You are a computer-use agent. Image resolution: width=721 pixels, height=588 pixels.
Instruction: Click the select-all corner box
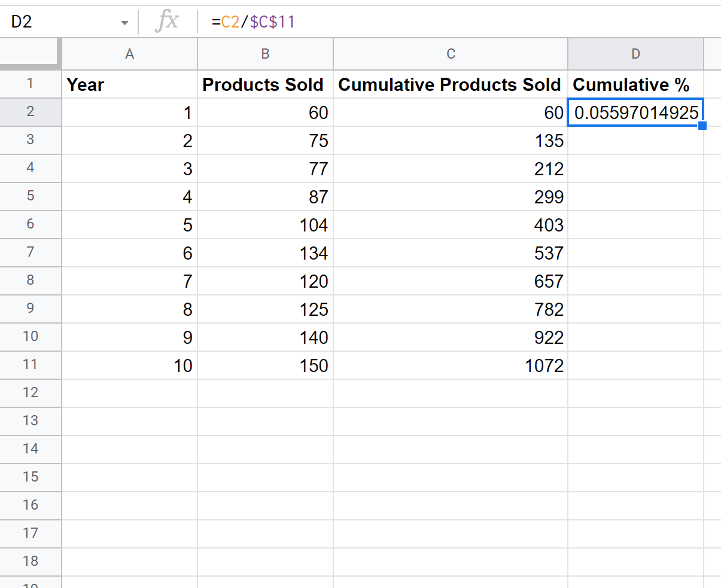[30, 54]
